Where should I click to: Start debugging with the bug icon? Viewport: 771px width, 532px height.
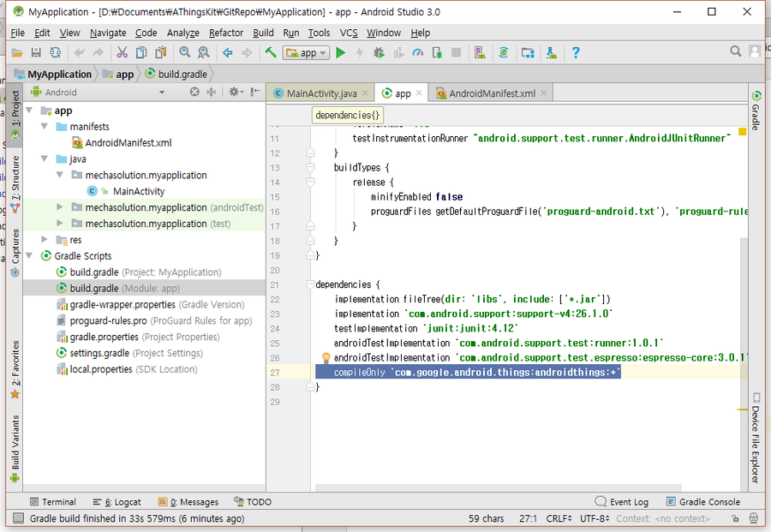tap(379, 52)
